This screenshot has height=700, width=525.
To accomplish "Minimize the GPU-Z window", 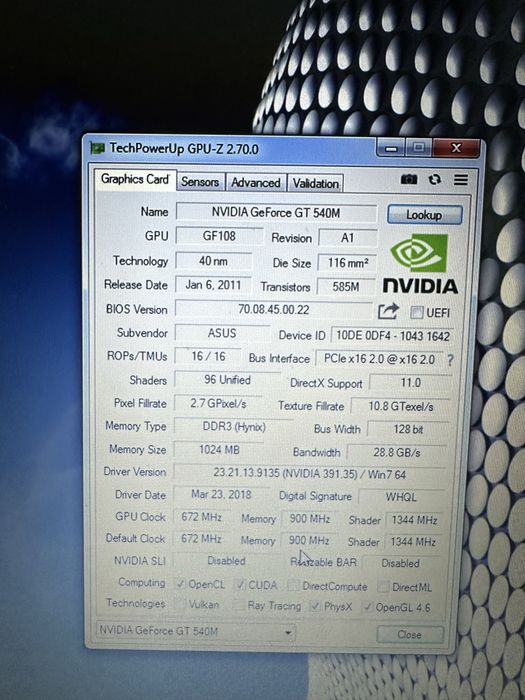I will (x=391, y=148).
